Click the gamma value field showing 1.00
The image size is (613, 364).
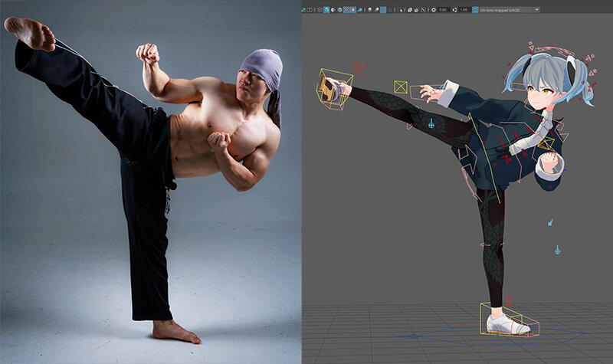click(x=465, y=9)
